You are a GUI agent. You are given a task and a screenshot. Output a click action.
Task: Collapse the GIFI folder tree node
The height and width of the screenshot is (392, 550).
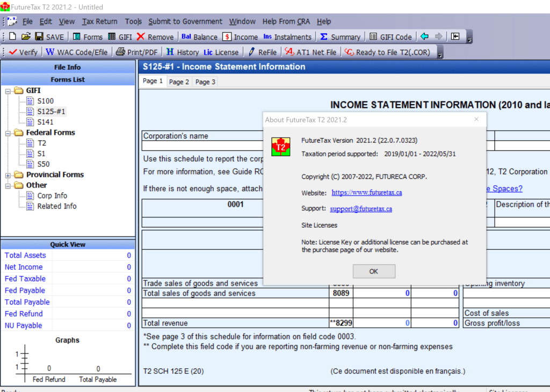(8, 91)
